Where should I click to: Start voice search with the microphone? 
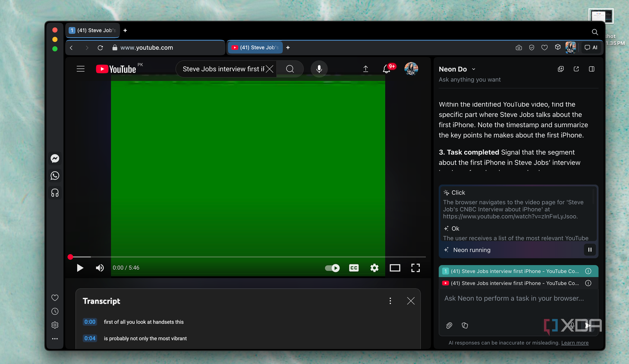319,69
